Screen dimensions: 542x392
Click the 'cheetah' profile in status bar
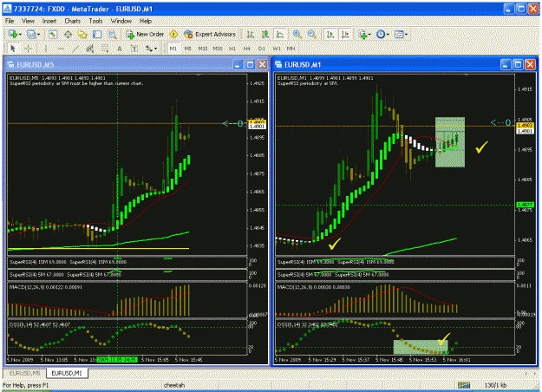pyautogui.click(x=174, y=385)
